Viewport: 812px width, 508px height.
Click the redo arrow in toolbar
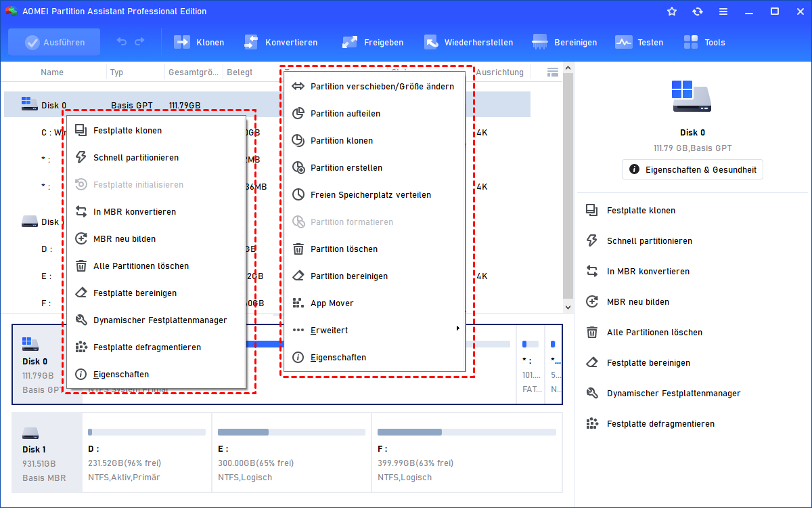pyautogui.click(x=139, y=42)
